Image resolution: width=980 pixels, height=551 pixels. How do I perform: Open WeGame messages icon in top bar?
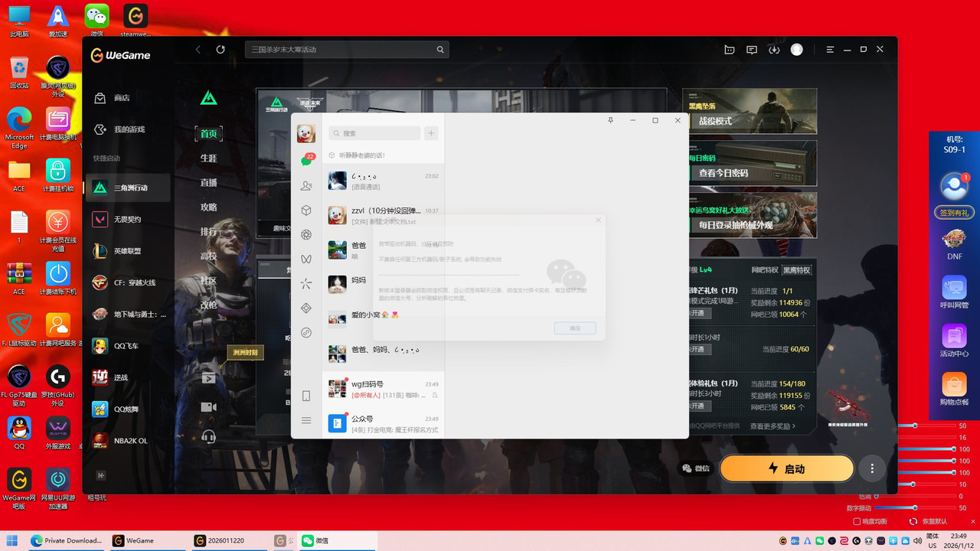[752, 49]
